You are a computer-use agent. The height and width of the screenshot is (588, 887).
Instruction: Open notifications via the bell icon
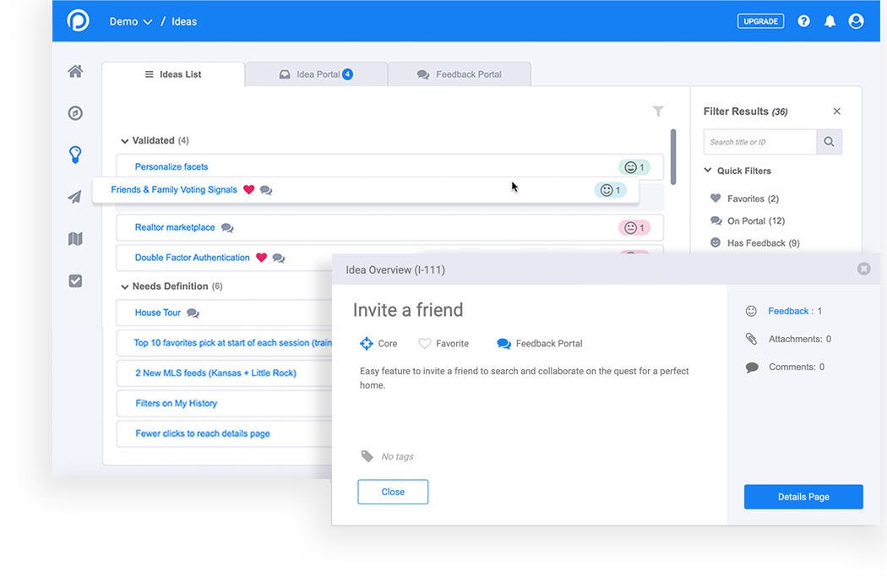[830, 20]
